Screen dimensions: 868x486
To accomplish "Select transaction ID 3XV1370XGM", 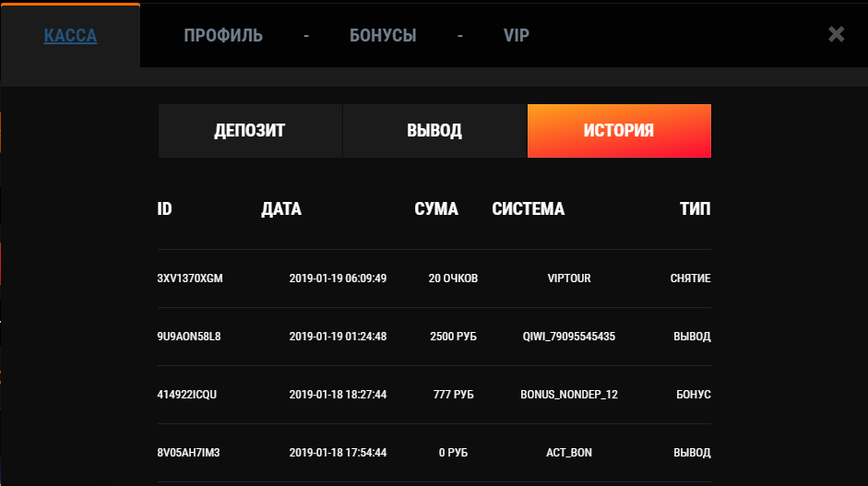I will pyautogui.click(x=190, y=279).
